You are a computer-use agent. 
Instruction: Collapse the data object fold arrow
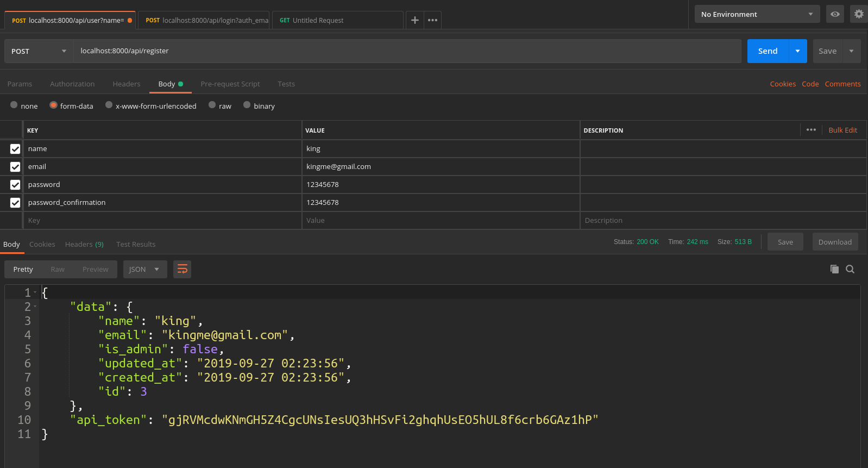35,307
